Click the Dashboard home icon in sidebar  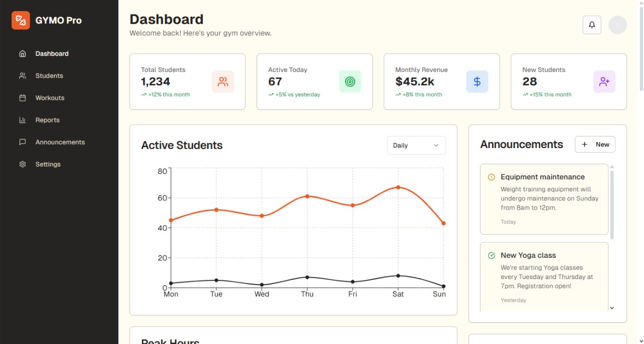click(22, 53)
